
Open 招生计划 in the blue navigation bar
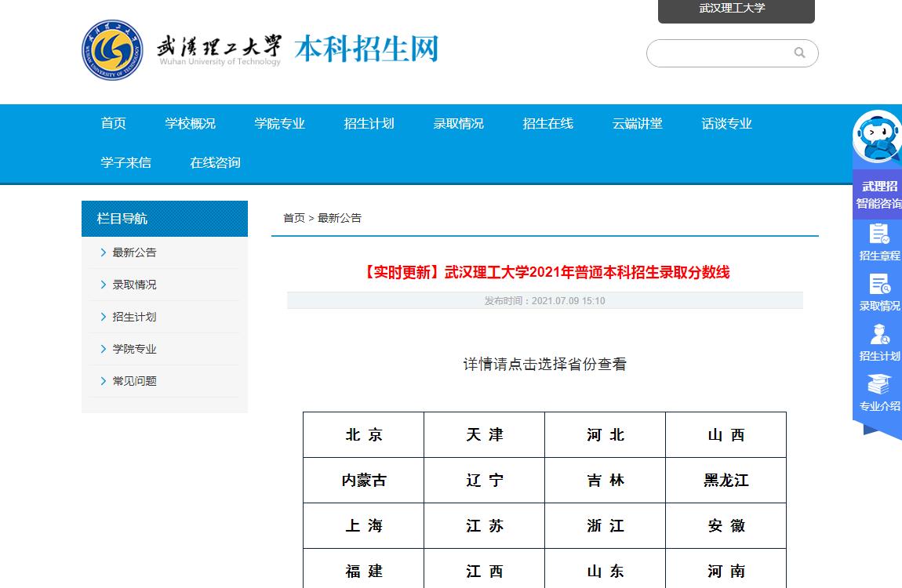(x=369, y=124)
